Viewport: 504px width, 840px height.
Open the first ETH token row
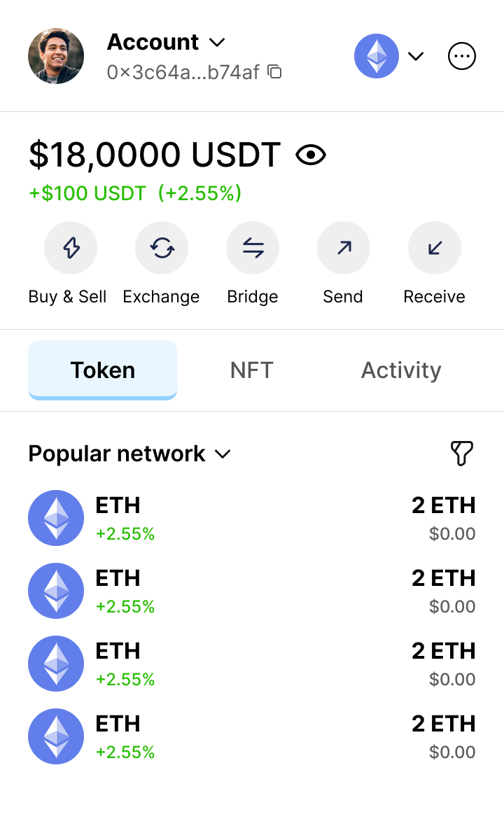(x=252, y=518)
